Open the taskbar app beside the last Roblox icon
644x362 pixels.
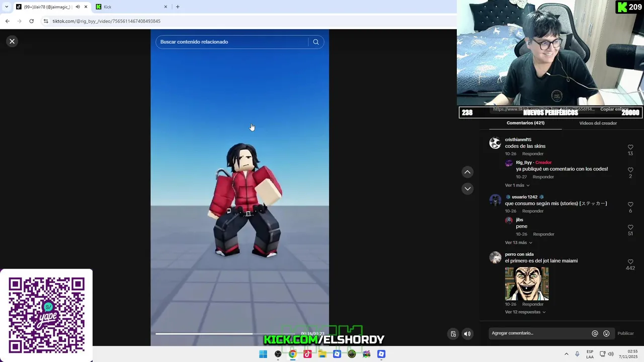[366, 354]
